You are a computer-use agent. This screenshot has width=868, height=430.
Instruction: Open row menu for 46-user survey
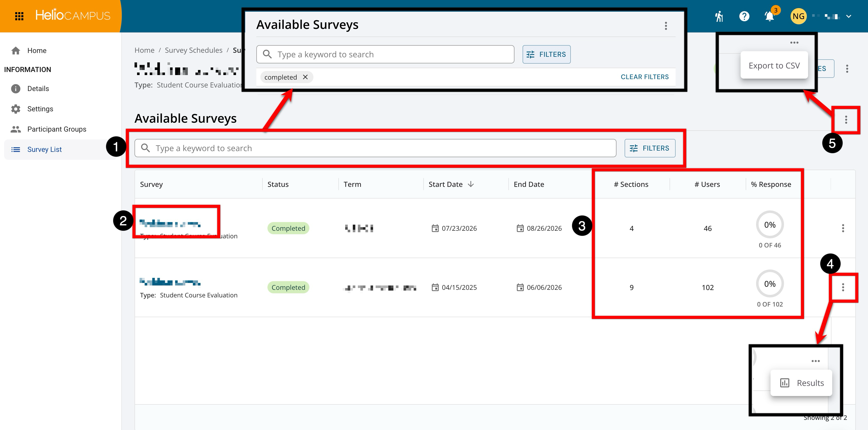(843, 228)
